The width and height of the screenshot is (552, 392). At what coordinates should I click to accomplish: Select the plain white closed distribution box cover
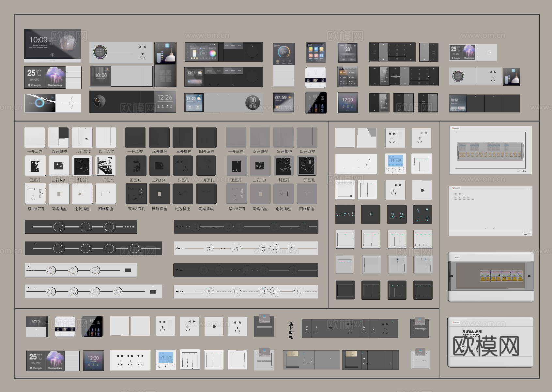click(490, 211)
